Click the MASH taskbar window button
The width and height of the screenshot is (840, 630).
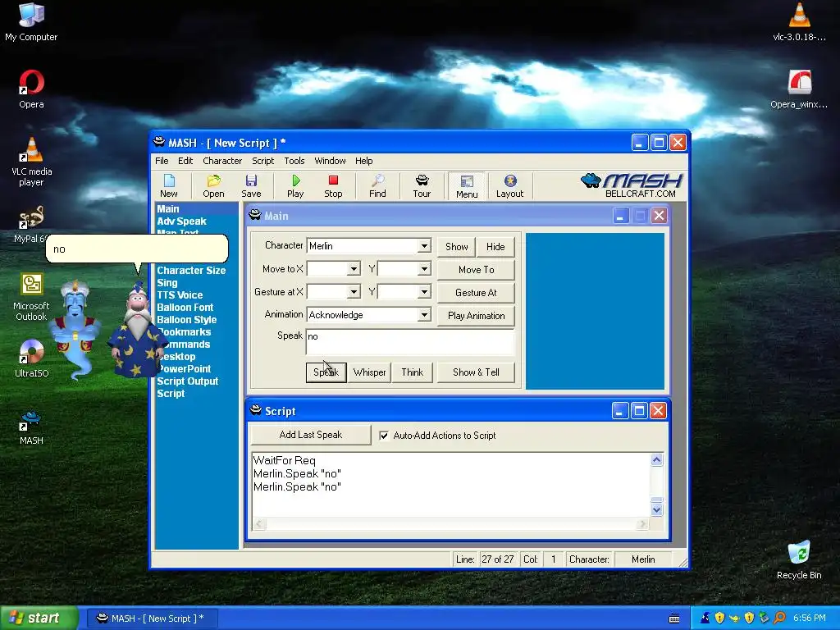click(152, 619)
